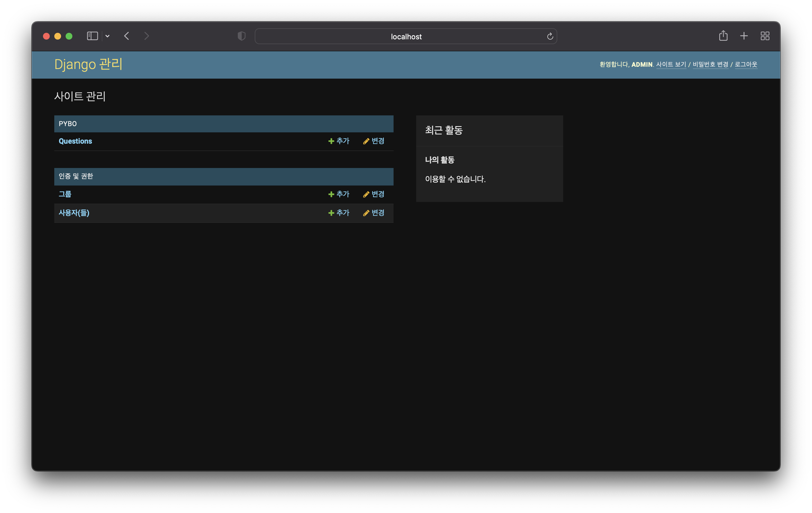Screen dimensions: 812x513
Task: Go back with the back arrow
Action: coord(127,36)
